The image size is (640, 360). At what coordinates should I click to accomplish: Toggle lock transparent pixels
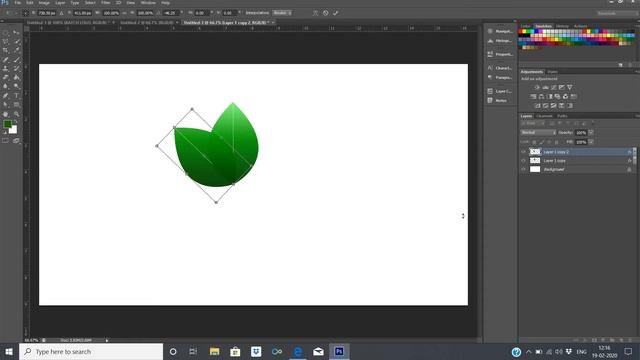point(534,142)
